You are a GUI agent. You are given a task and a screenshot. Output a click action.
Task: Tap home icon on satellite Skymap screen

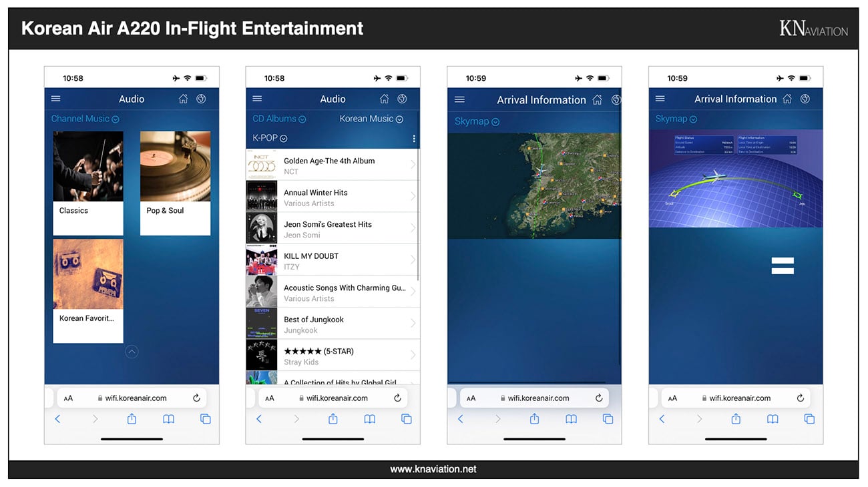coord(597,99)
